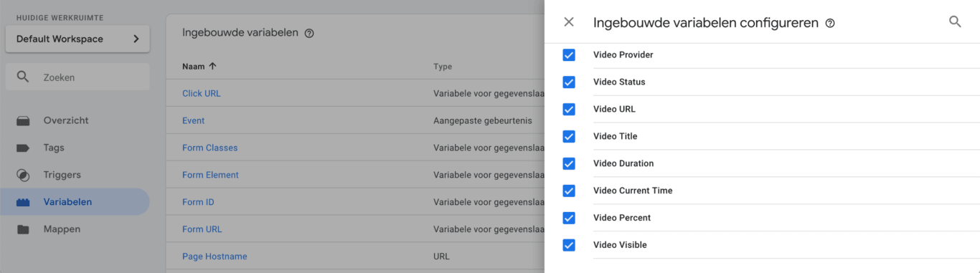Image resolution: width=980 pixels, height=273 pixels.
Task: Click the magnifier icon in Zoeken field
Action: pyautogui.click(x=23, y=77)
